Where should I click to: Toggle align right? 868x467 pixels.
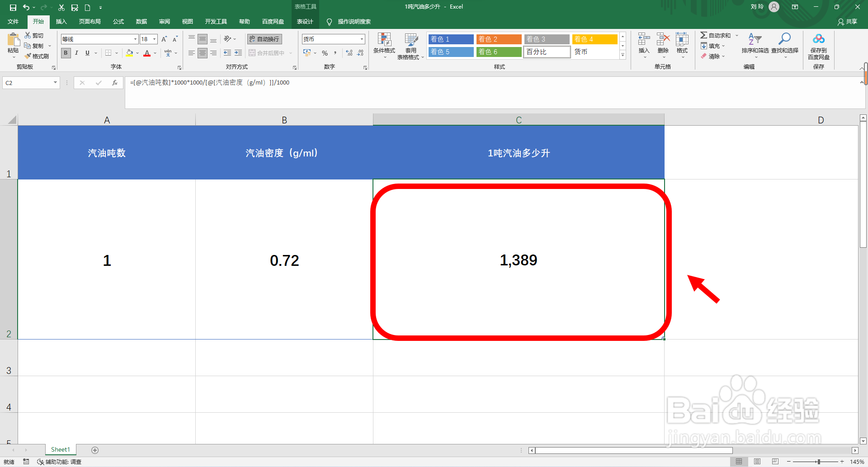point(213,53)
